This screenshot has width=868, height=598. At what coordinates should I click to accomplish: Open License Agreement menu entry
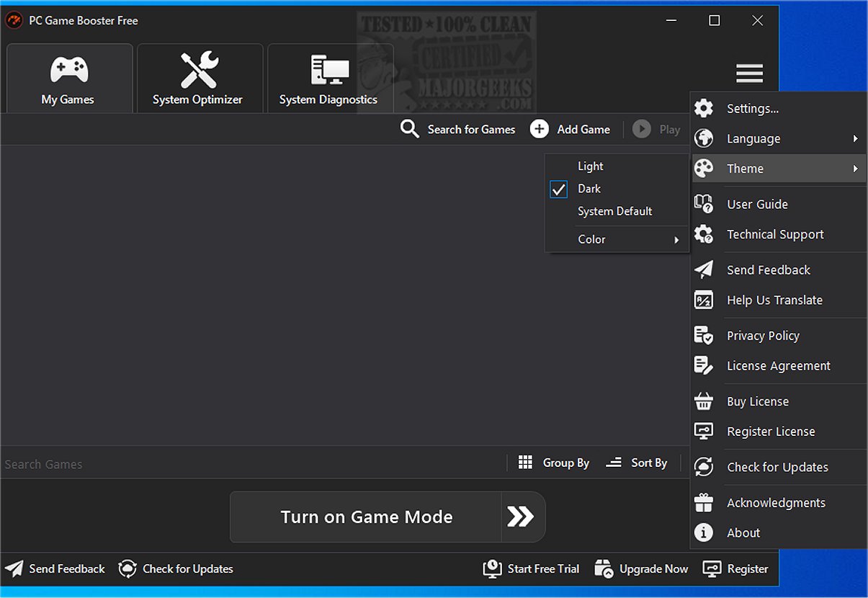click(x=779, y=365)
